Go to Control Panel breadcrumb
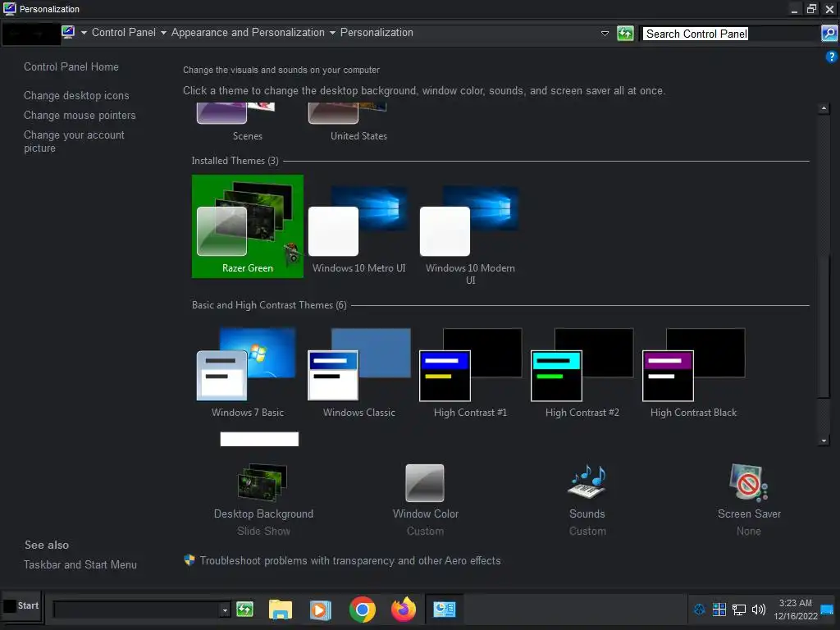The height and width of the screenshot is (630, 840). (124, 32)
